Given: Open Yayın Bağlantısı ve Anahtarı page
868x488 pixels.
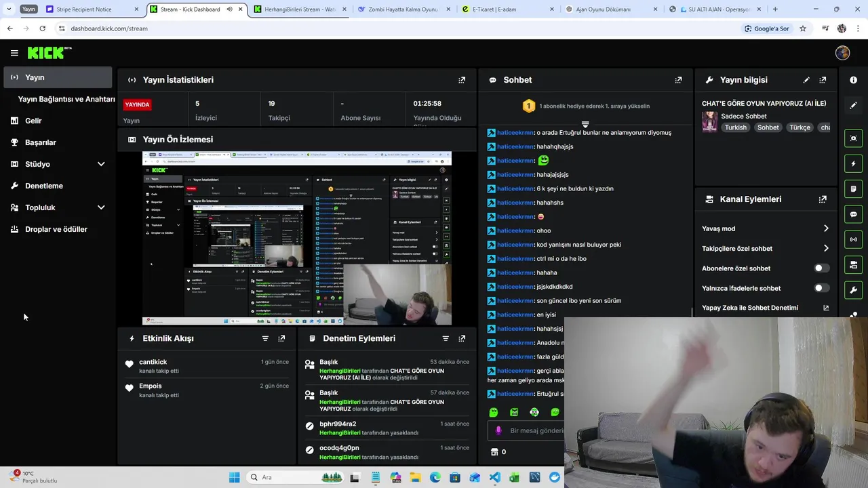Looking at the screenshot, I should click(66, 99).
